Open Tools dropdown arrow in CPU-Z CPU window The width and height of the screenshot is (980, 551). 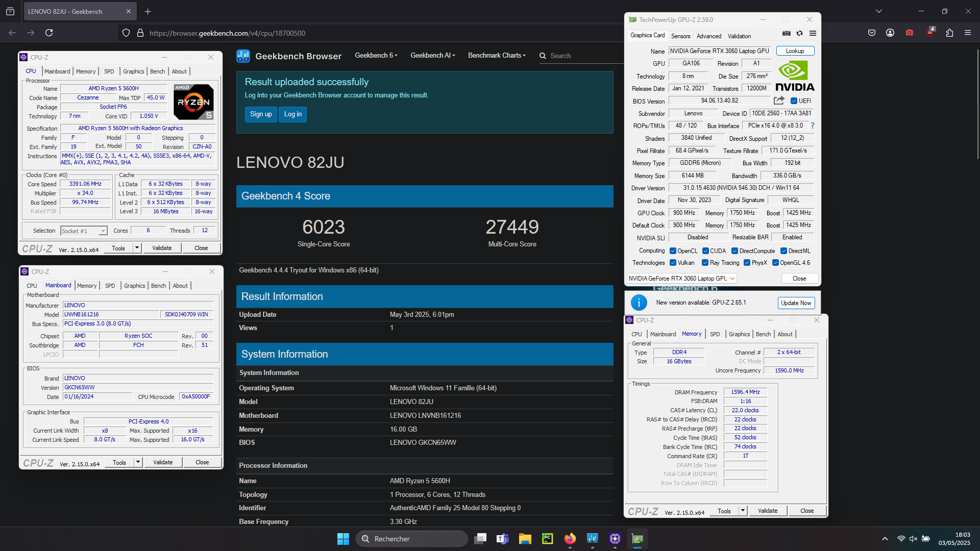pos(137,248)
